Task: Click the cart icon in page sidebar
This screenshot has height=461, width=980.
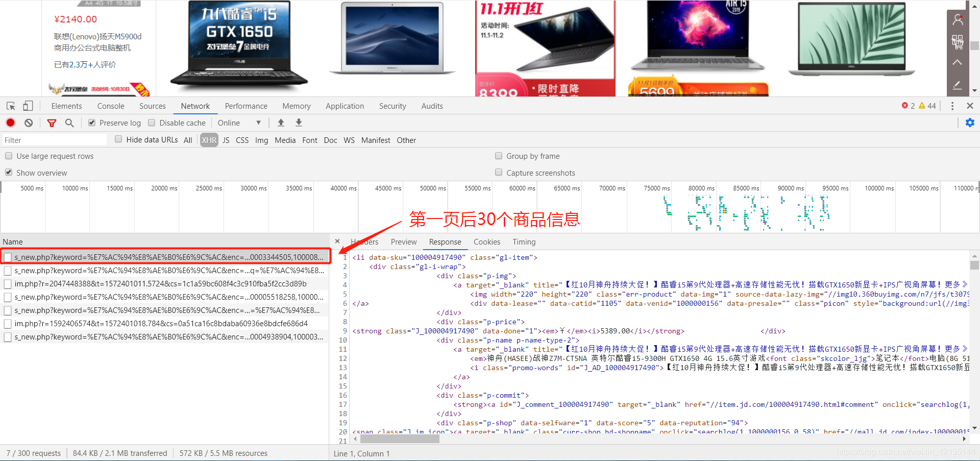Action: pyautogui.click(x=958, y=41)
